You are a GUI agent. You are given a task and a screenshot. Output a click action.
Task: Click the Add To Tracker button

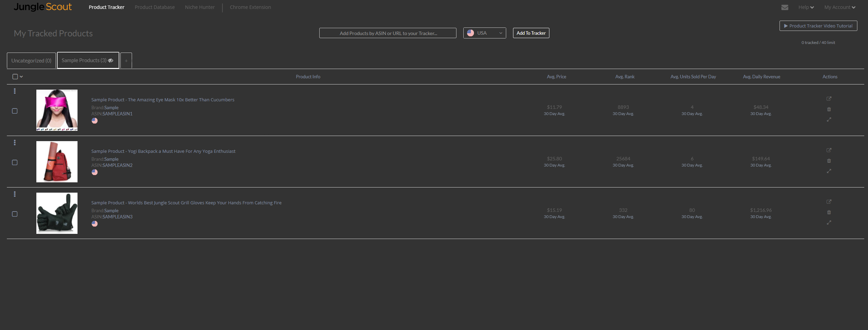(531, 33)
